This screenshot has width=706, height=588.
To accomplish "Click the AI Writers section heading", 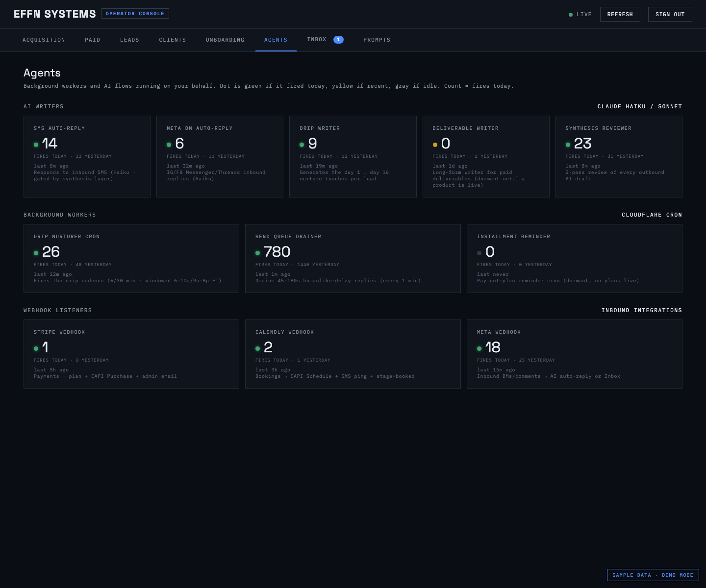I will tap(44, 106).
